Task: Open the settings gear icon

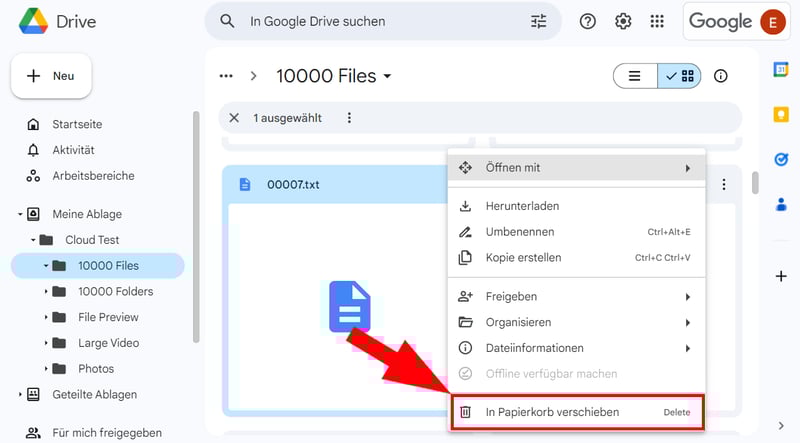Action: click(623, 21)
